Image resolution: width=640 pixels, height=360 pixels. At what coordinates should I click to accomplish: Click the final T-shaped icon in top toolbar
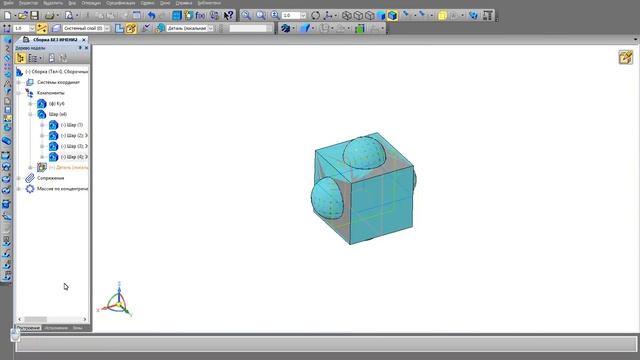[488, 16]
